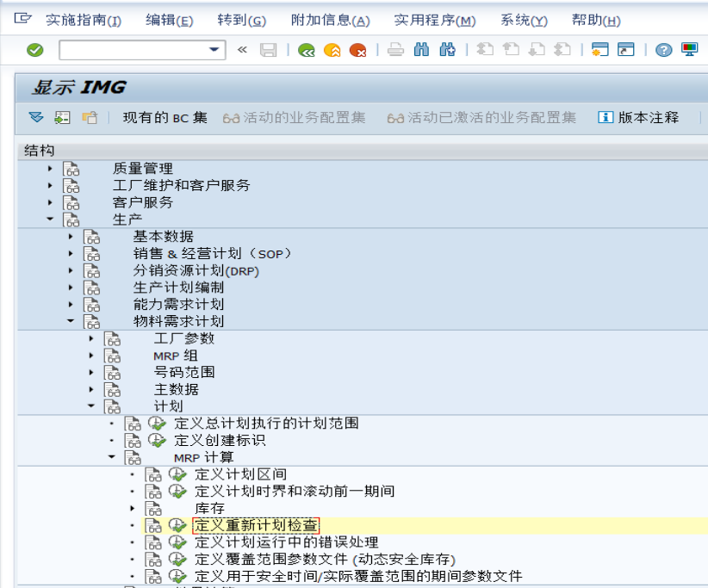This screenshot has width=708, height=588.
Task: Collapse the command field with double-chevron
Action: click(x=243, y=50)
